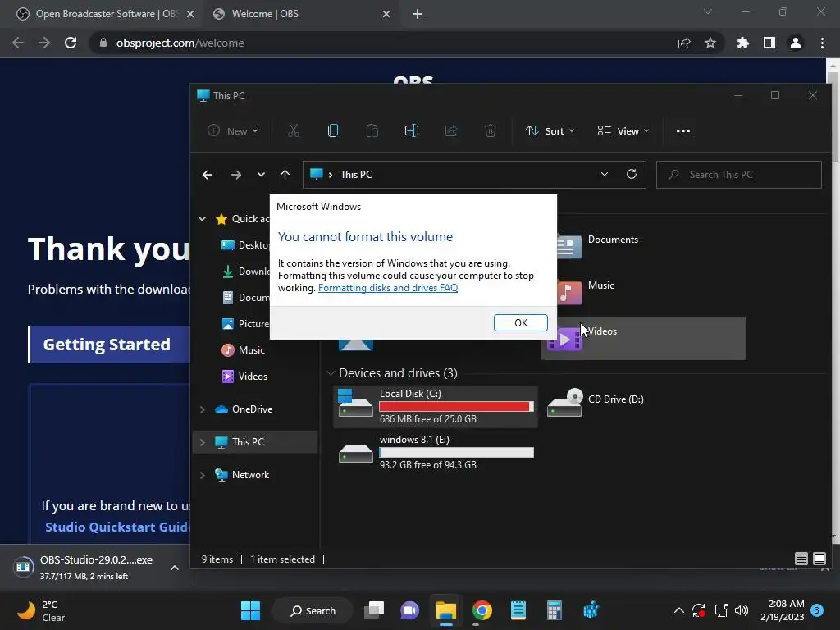
Task: Open the Sort dropdown menu
Action: (x=550, y=130)
